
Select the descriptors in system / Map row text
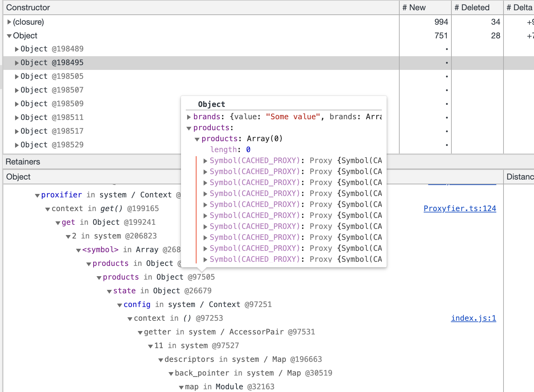243,359
